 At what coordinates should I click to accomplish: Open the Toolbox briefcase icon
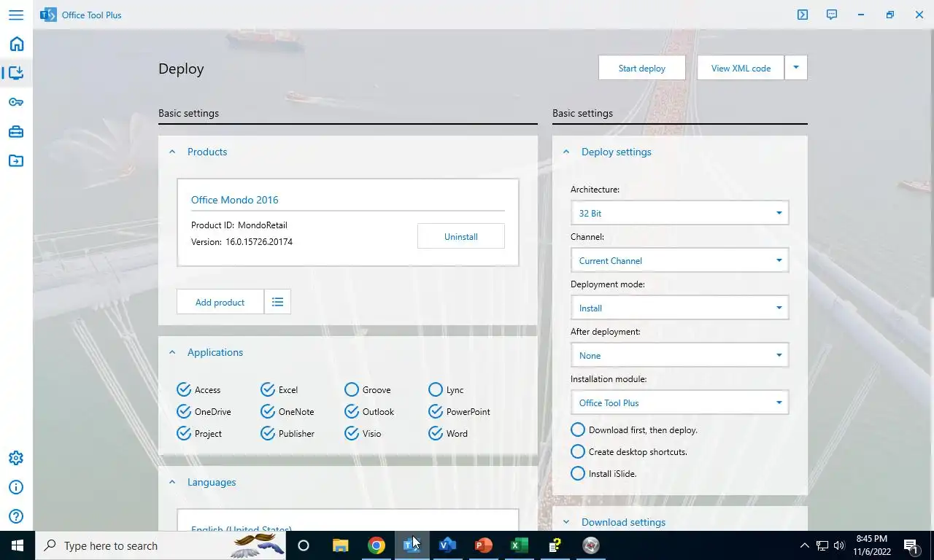(x=16, y=132)
